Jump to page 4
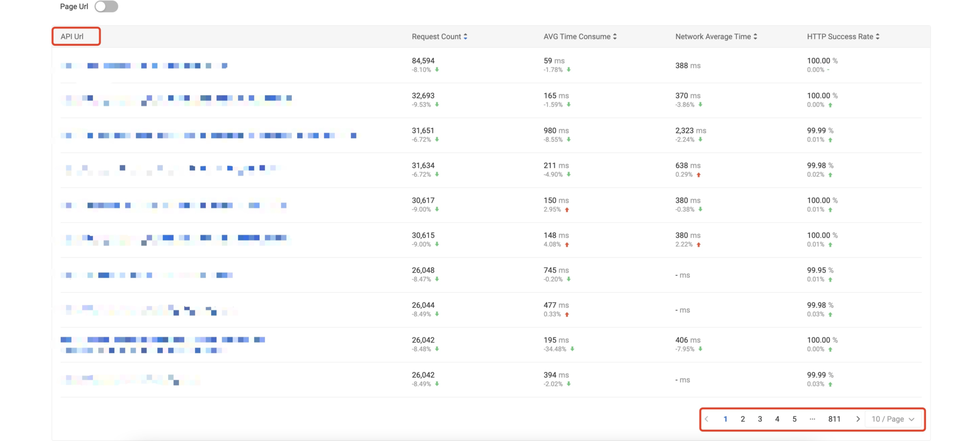This screenshot has height=441, width=980. tap(777, 419)
